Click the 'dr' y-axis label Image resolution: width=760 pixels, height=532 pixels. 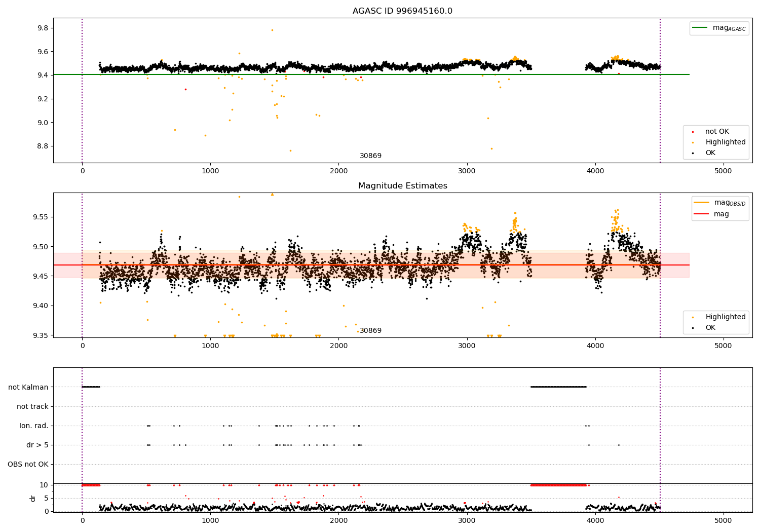(33, 498)
